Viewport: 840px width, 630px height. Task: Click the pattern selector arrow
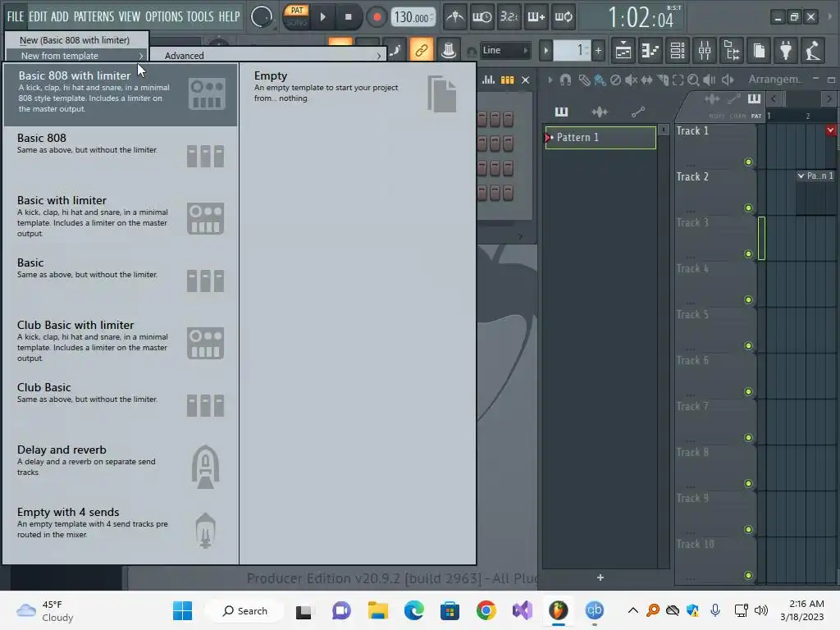point(546,51)
